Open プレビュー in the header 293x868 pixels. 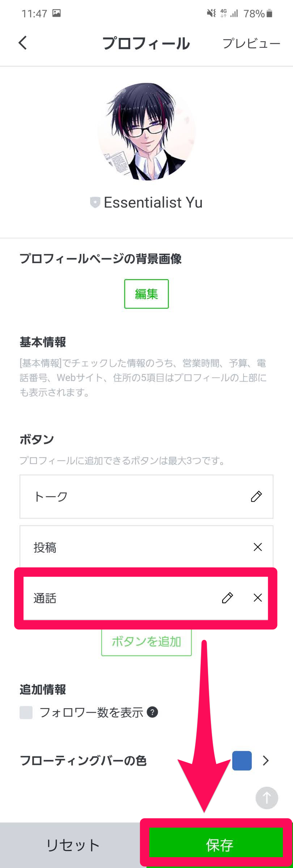coord(251,44)
